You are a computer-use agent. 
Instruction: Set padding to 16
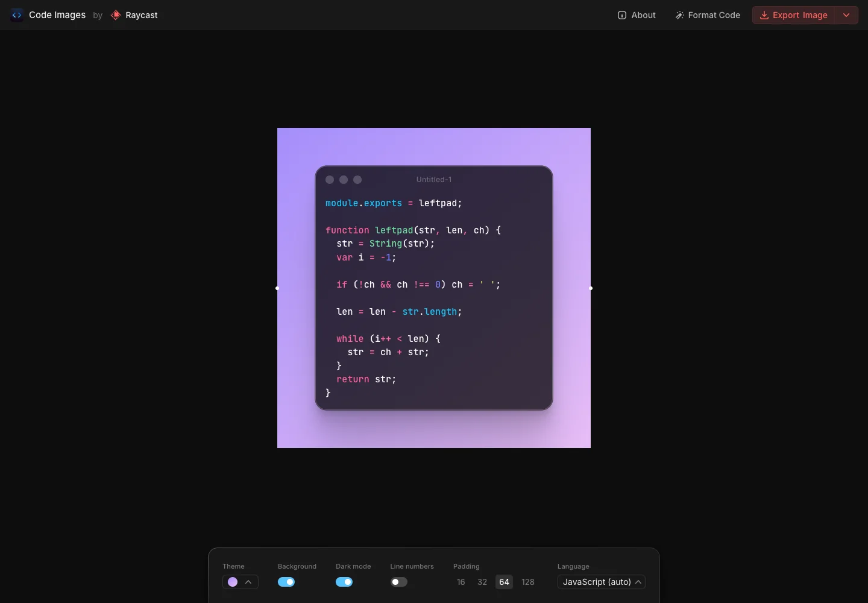[x=461, y=582]
